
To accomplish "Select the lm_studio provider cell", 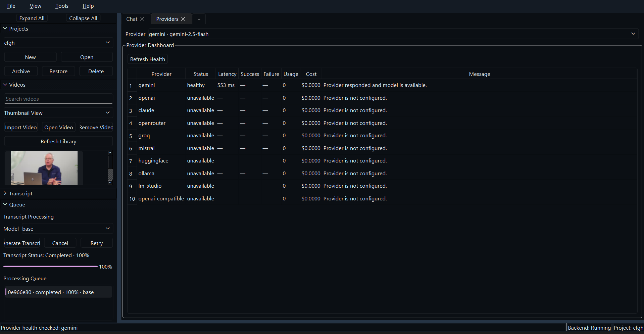I will tap(161, 186).
